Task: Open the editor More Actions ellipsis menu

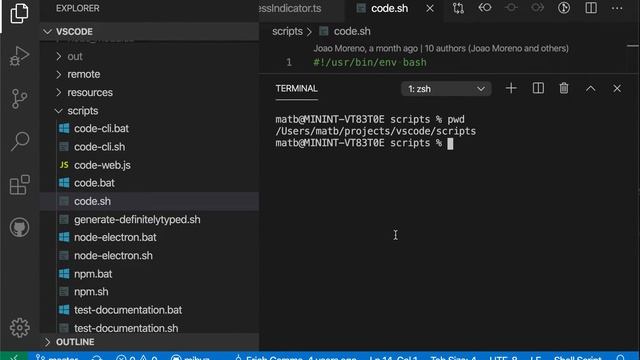Action: pos(617,8)
